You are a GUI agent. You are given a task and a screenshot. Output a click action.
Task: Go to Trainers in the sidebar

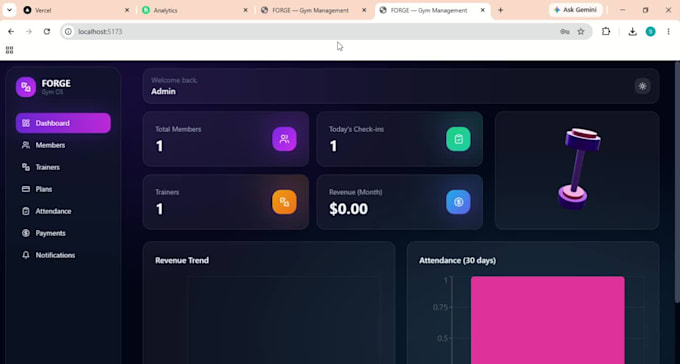point(63,167)
